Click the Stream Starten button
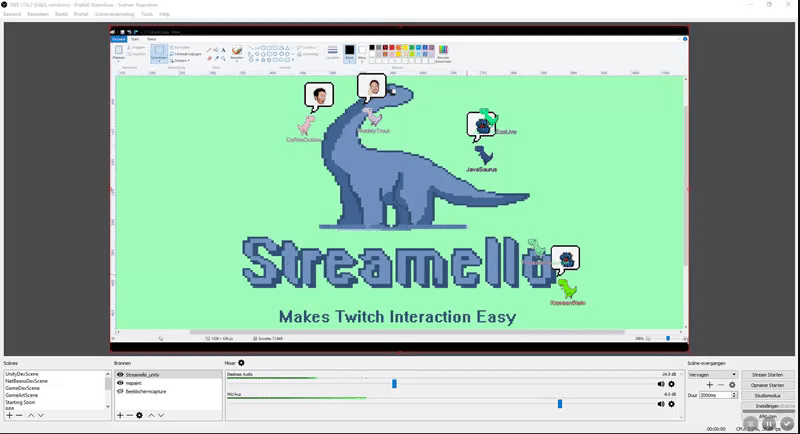The height and width of the screenshot is (434, 800). 767,374
